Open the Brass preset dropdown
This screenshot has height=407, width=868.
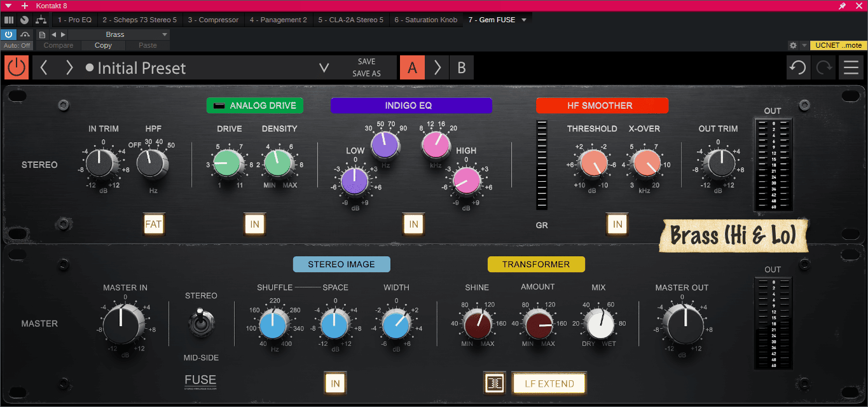tap(120, 34)
